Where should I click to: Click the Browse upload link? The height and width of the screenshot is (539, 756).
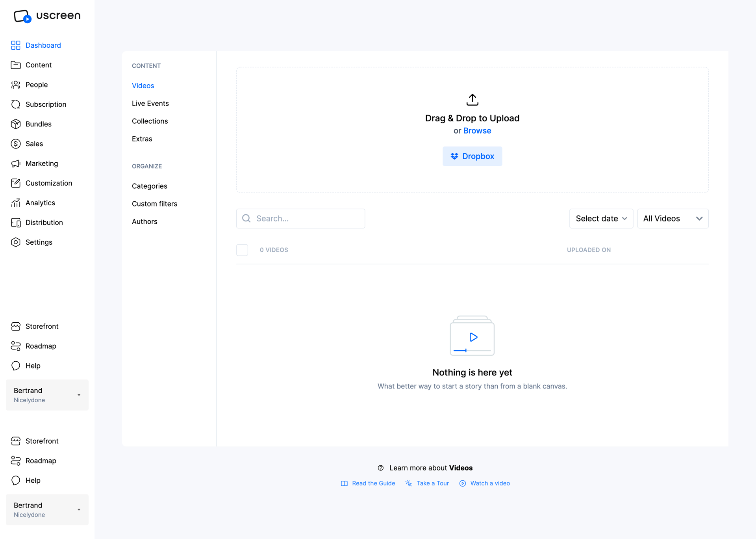477,130
